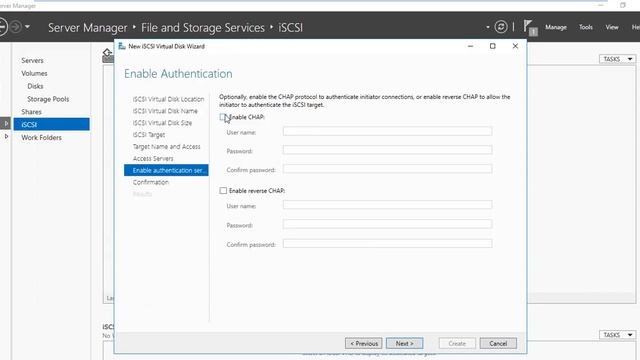Go to iSCSI Target wizard step
Image resolution: width=640 pixels, height=360 pixels.
click(149, 135)
